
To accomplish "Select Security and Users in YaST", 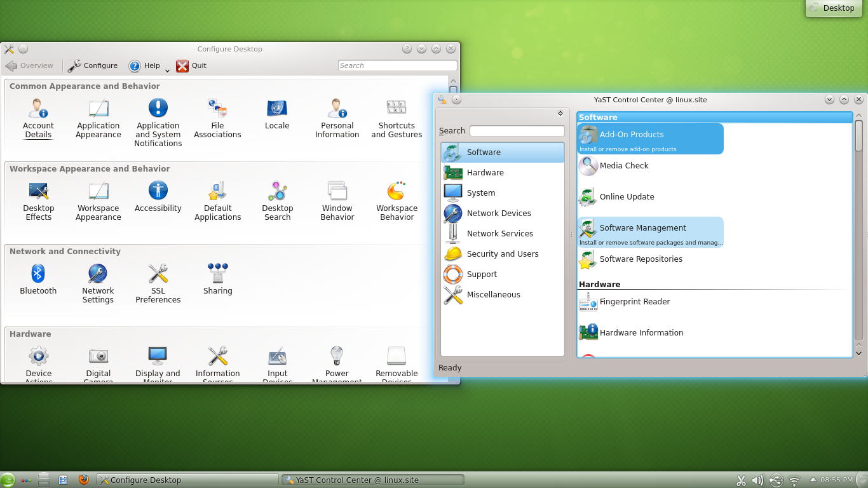I will (x=502, y=254).
